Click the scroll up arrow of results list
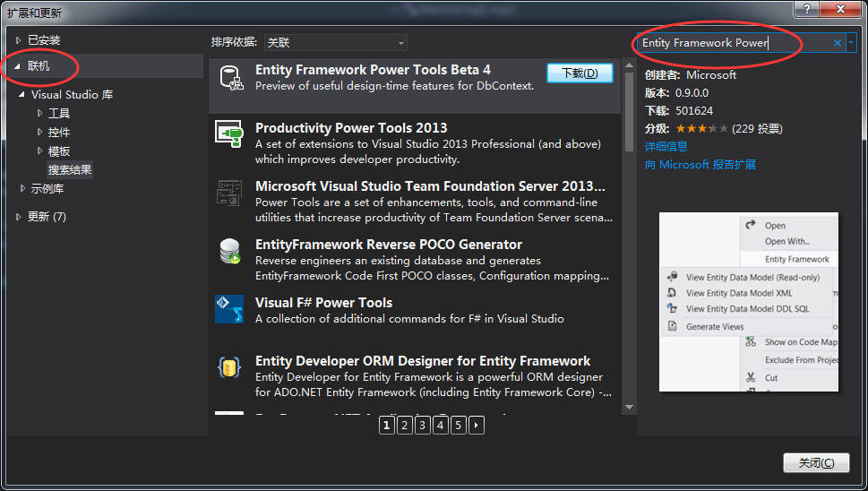 [629, 65]
